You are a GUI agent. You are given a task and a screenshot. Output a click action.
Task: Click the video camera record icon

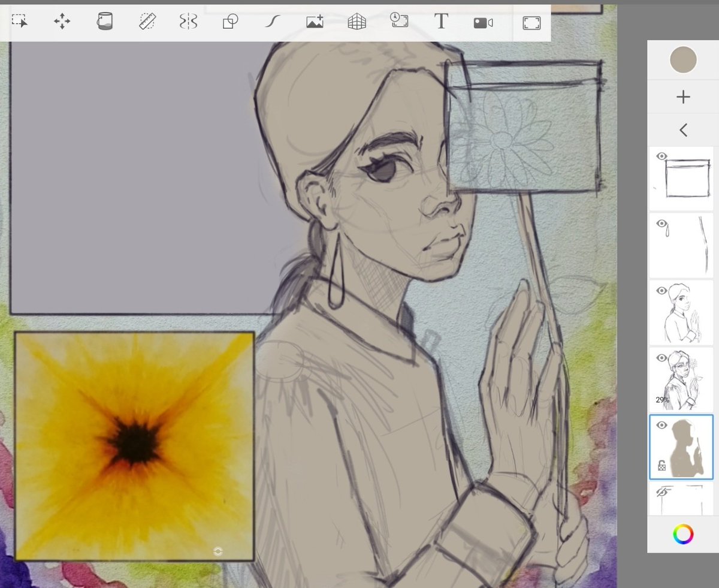(x=483, y=23)
